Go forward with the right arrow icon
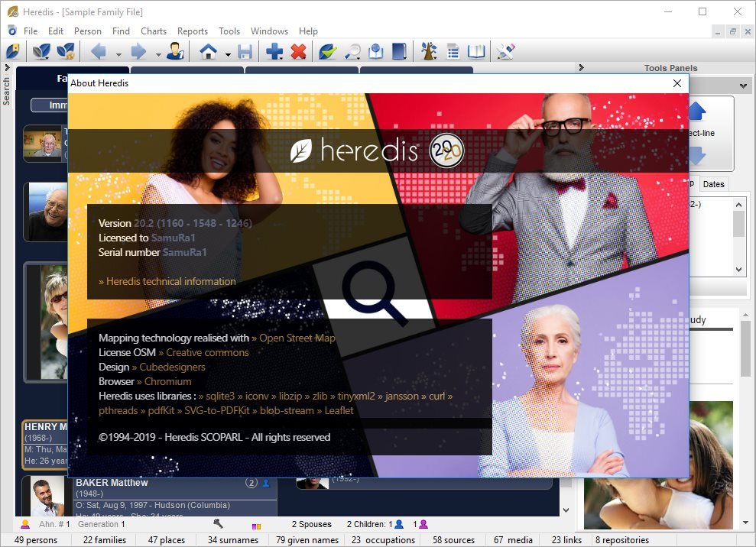Screen dimensions: 756x547 (x=139, y=51)
